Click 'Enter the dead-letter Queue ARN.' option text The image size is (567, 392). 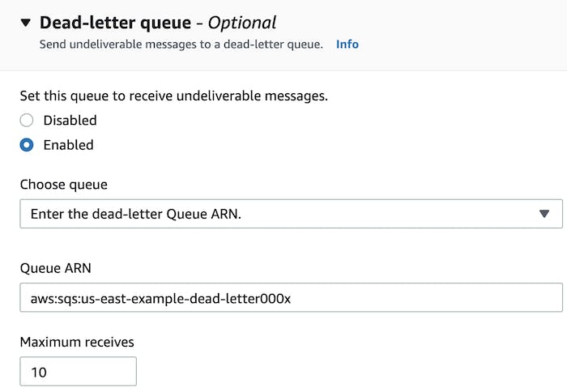135,214
